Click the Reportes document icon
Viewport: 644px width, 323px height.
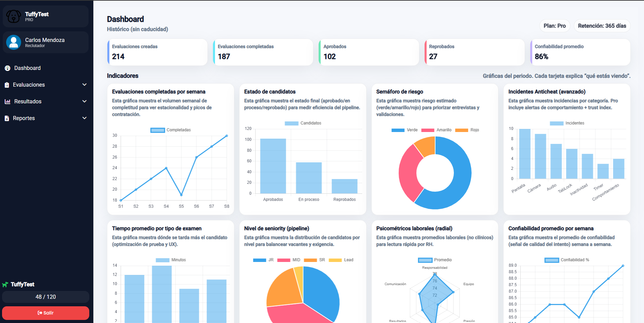point(7,118)
